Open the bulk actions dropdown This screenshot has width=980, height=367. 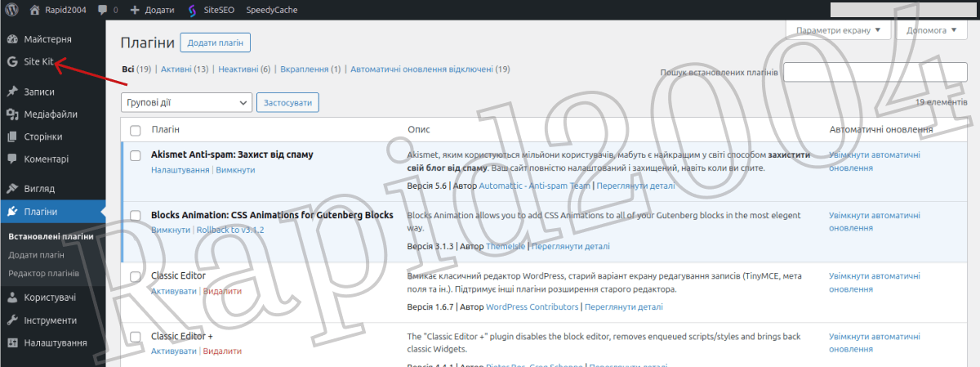[186, 102]
